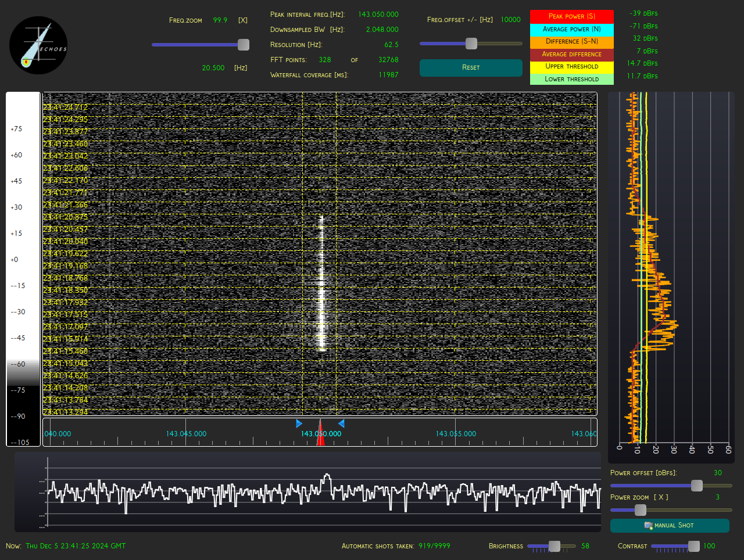
Task: Click the waterfall timestamp 23:41:23.877
Action: (65, 131)
